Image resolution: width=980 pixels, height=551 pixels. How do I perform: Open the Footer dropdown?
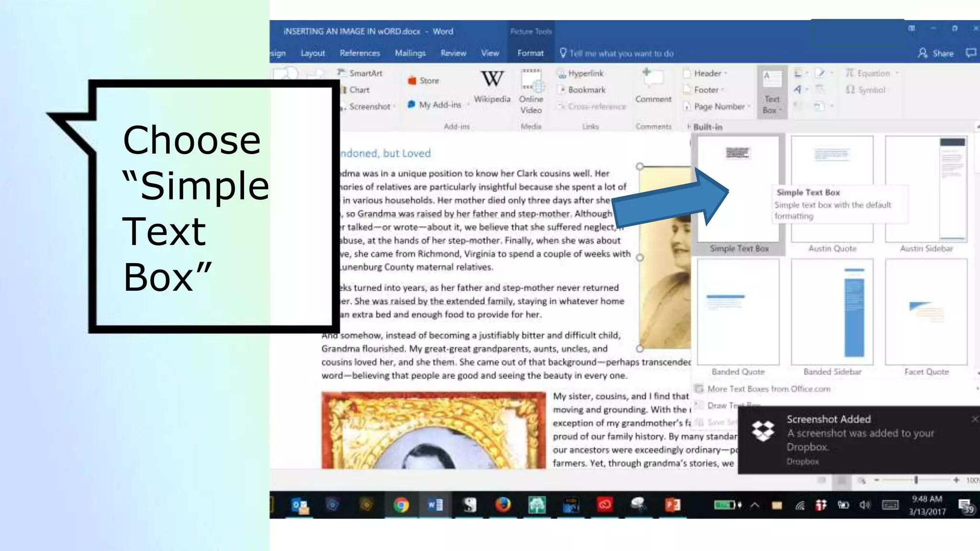pos(704,89)
